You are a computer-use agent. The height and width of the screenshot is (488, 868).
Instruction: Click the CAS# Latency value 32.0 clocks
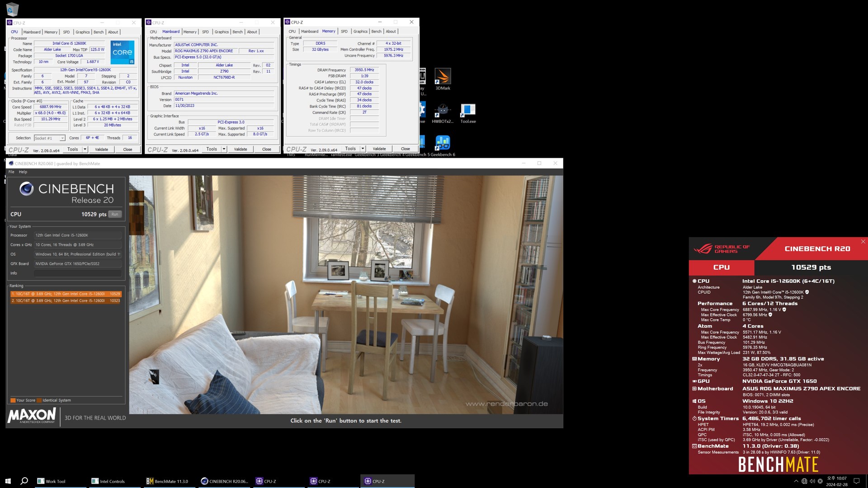[x=364, y=82]
